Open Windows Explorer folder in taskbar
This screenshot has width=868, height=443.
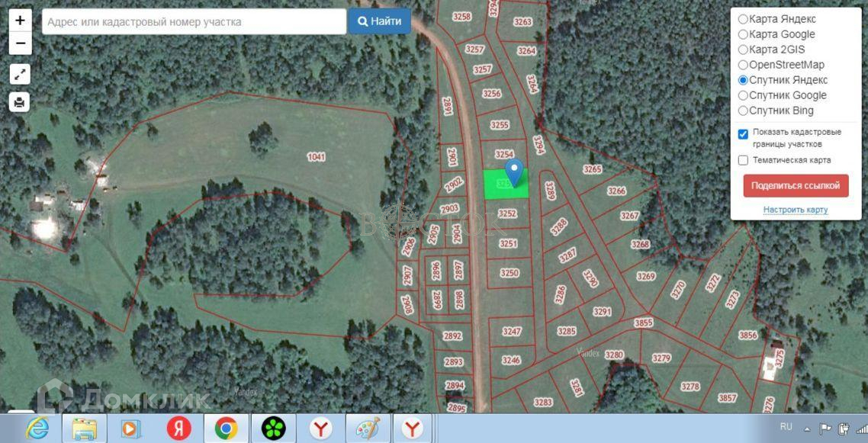84,429
